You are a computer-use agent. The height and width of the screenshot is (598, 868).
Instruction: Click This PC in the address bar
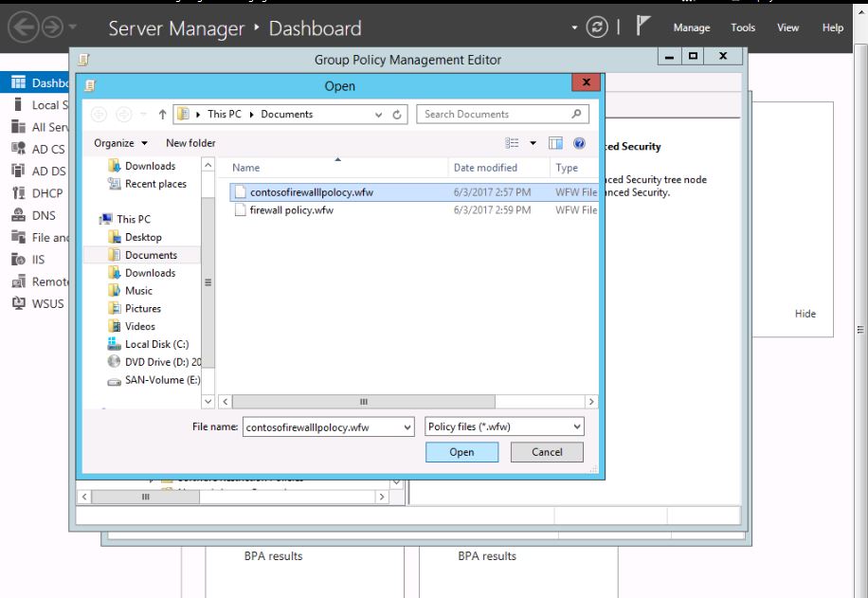tap(225, 114)
